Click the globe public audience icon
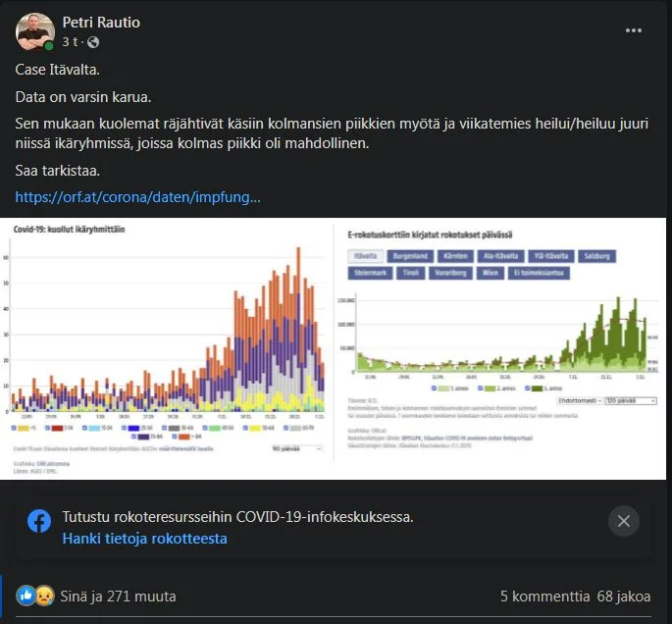The image size is (672, 624). tap(93, 42)
